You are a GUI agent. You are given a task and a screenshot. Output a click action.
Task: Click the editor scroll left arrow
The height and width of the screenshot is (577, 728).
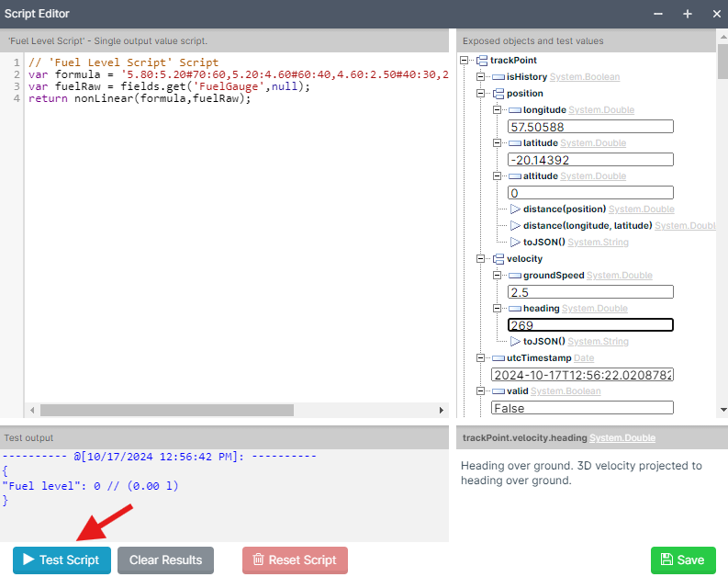pos(32,410)
